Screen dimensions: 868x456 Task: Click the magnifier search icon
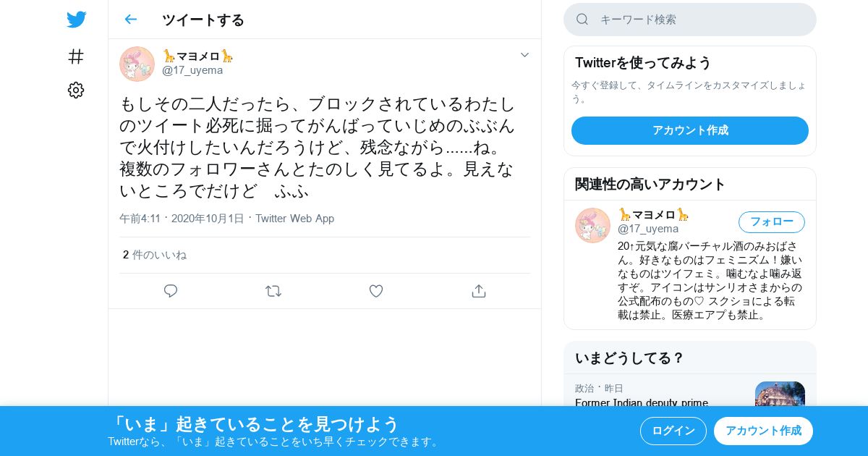tap(582, 20)
